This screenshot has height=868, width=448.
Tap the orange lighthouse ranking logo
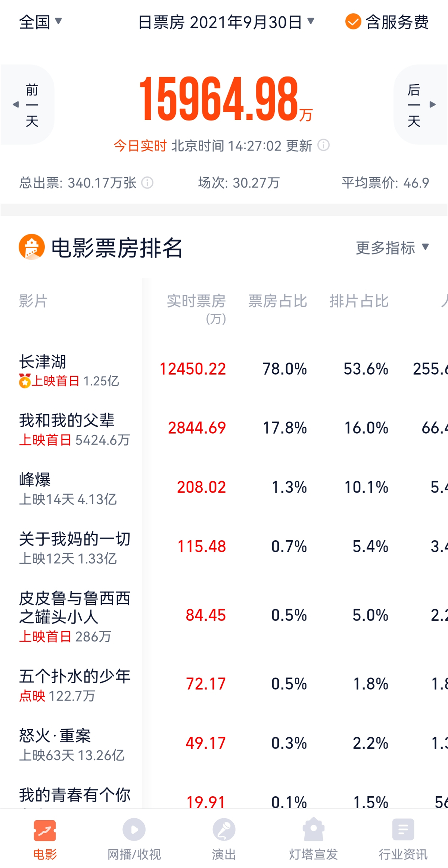click(32, 247)
